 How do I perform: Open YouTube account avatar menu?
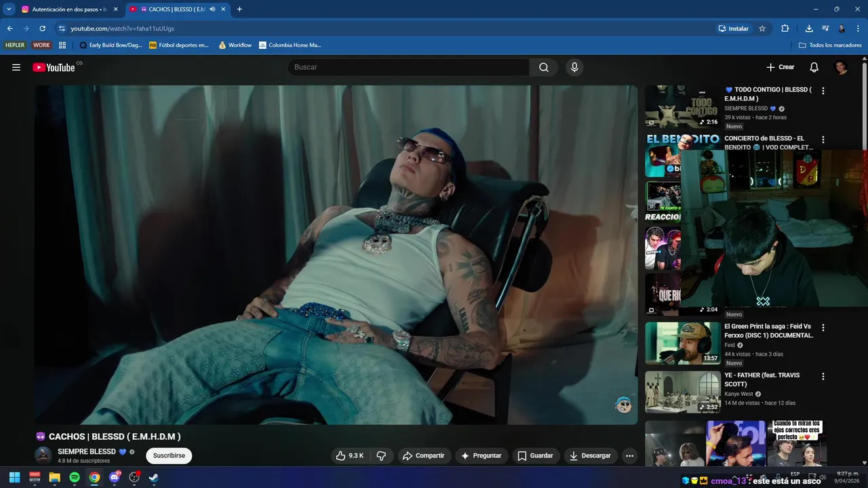[841, 67]
